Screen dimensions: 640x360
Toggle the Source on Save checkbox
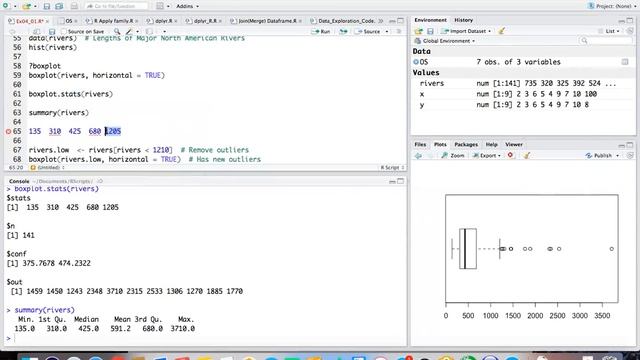(64, 31)
